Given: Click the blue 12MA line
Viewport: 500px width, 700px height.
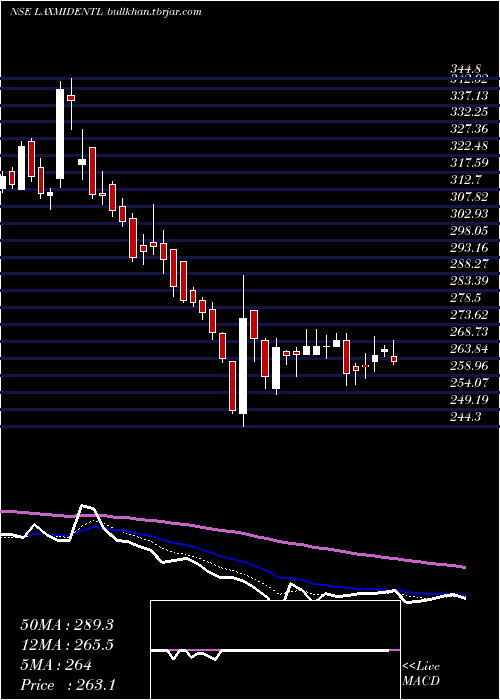Looking at the screenshot, I should click(232, 559).
